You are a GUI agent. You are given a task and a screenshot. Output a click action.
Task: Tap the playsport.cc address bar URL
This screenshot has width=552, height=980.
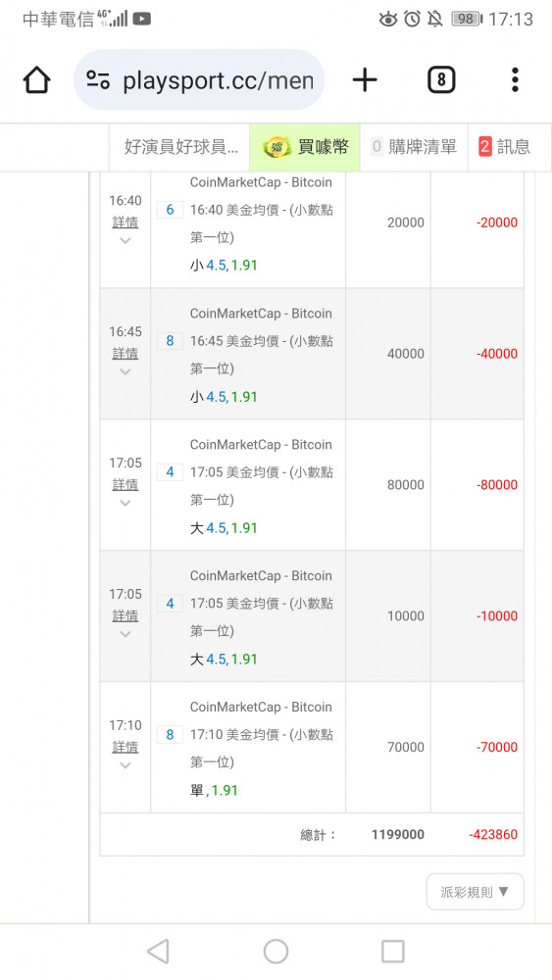218,80
